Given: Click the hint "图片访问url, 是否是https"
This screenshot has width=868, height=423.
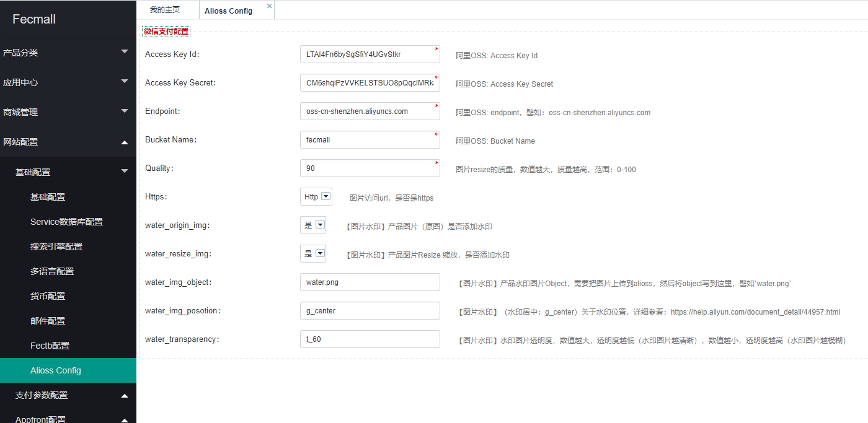Looking at the screenshot, I should [392, 198].
